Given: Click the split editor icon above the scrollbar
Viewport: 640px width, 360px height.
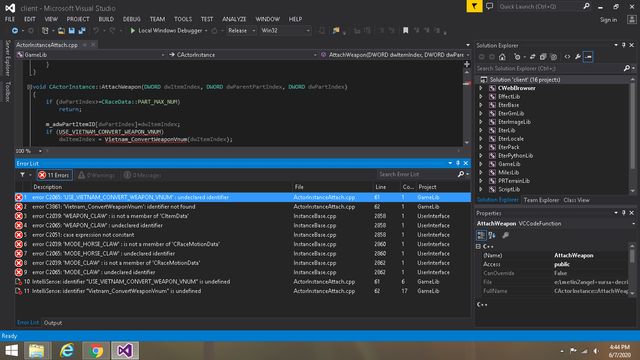Looking at the screenshot, I should (x=467, y=64).
